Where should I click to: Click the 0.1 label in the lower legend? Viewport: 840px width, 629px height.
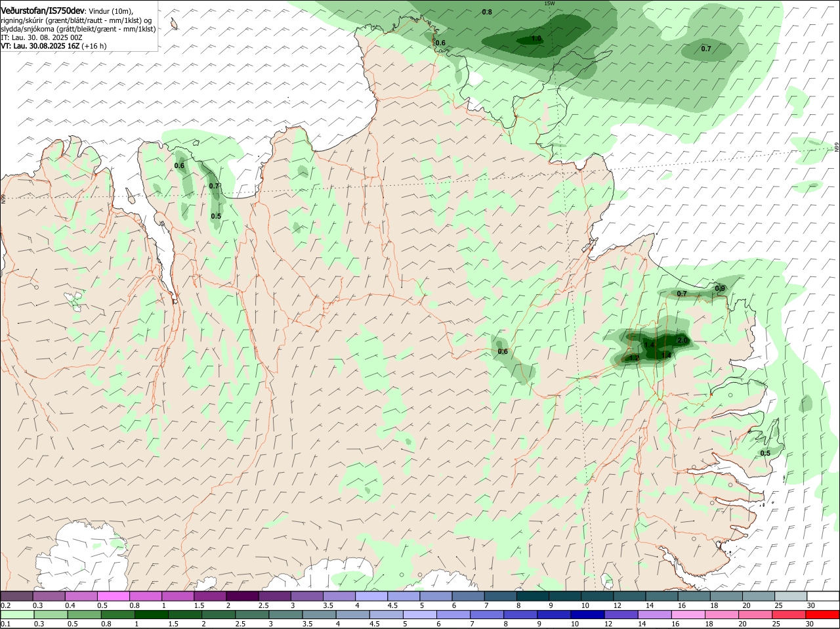[5, 624]
